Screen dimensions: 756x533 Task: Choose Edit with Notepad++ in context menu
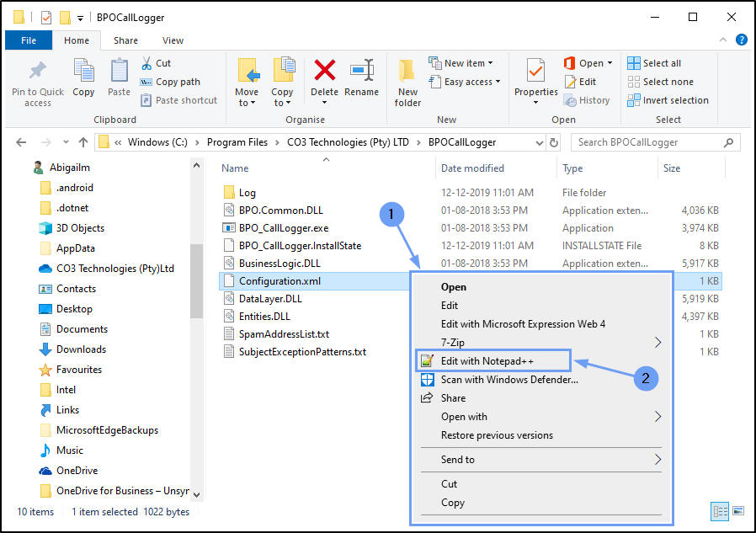tap(493, 360)
